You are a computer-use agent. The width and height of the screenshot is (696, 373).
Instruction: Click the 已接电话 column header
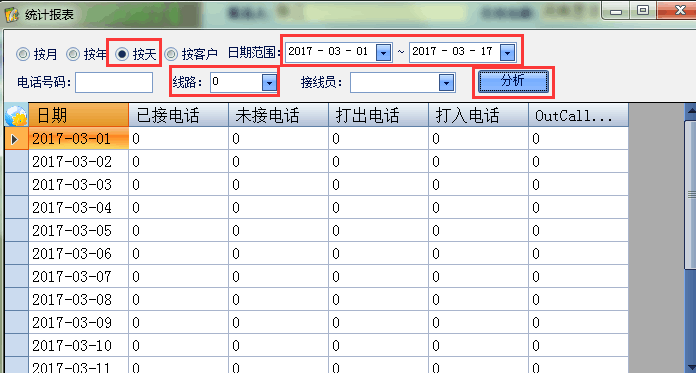178,115
